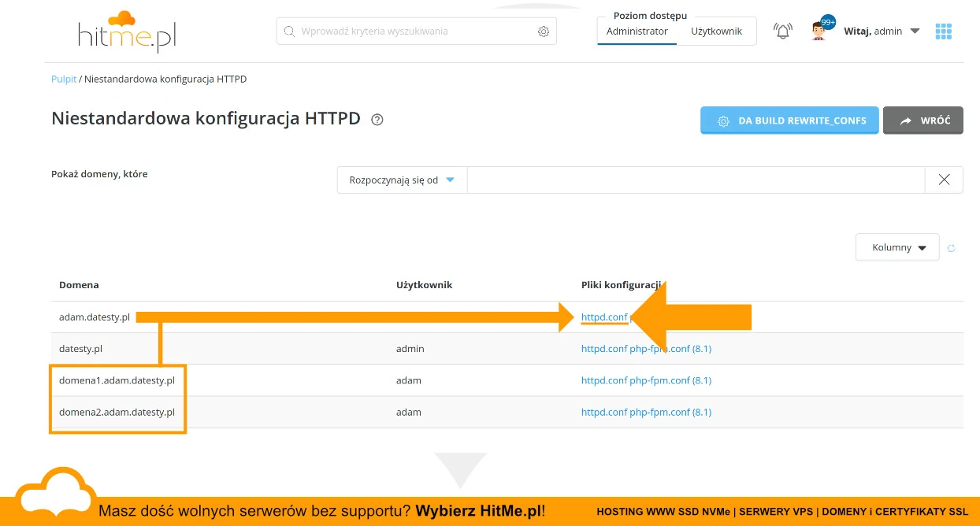Refresh the table with reload icon
This screenshot has width=980, height=526.
click(951, 248)
